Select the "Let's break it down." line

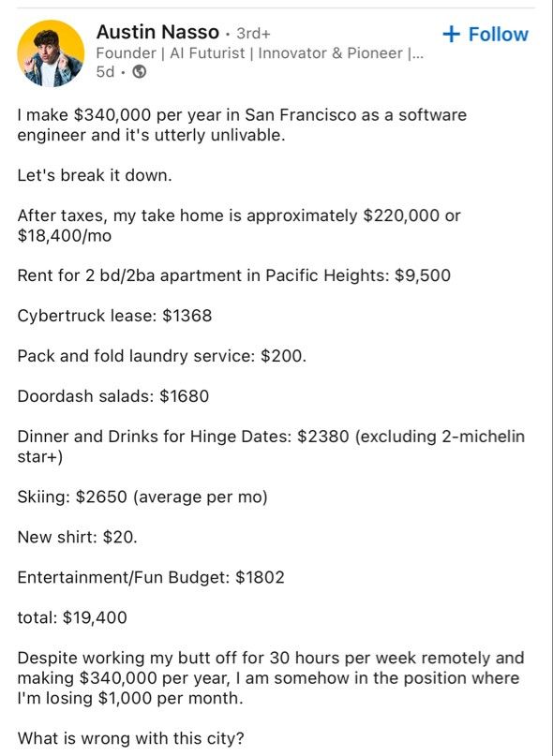point(95,174)
